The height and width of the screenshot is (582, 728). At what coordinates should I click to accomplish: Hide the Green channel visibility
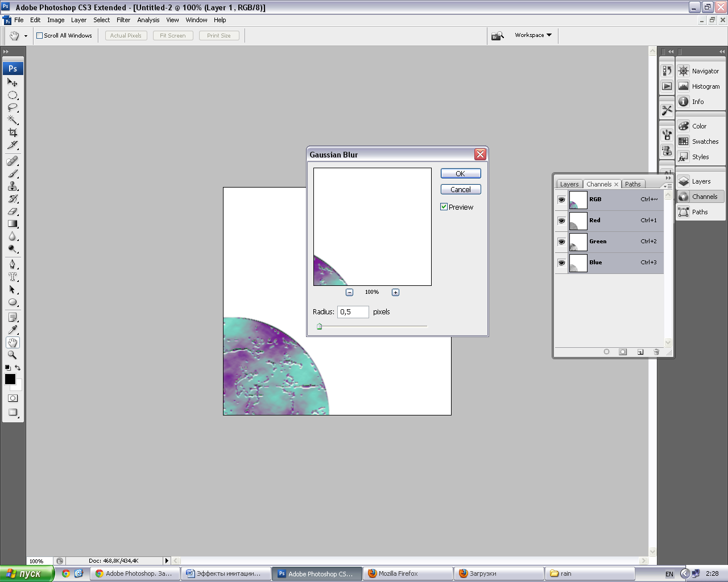pyautogui.click(x=561, y=242)
